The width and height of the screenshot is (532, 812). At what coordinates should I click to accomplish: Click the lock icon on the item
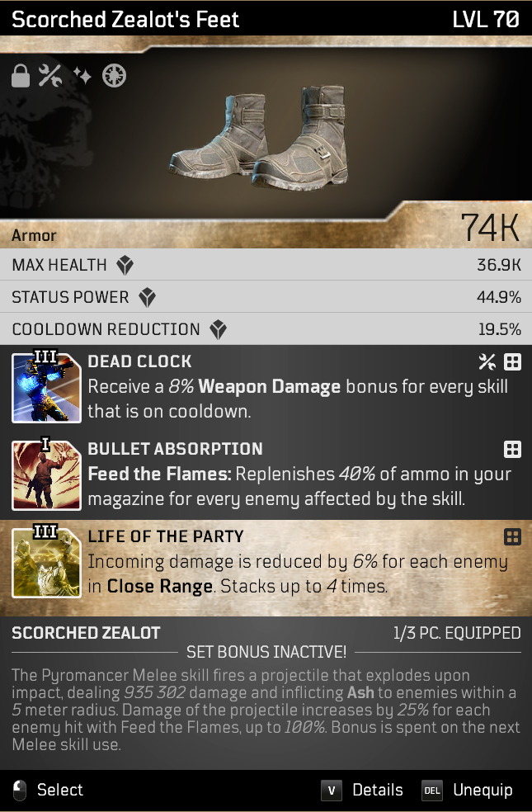coord(20,77)
